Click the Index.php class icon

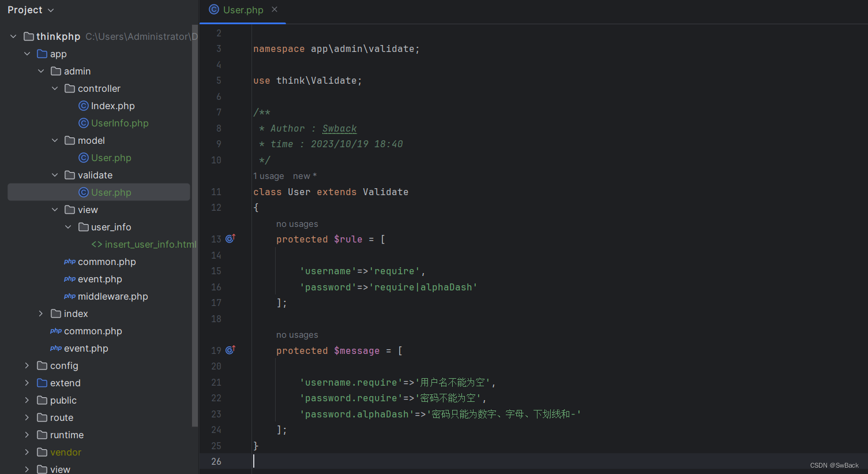click(84, 106)
